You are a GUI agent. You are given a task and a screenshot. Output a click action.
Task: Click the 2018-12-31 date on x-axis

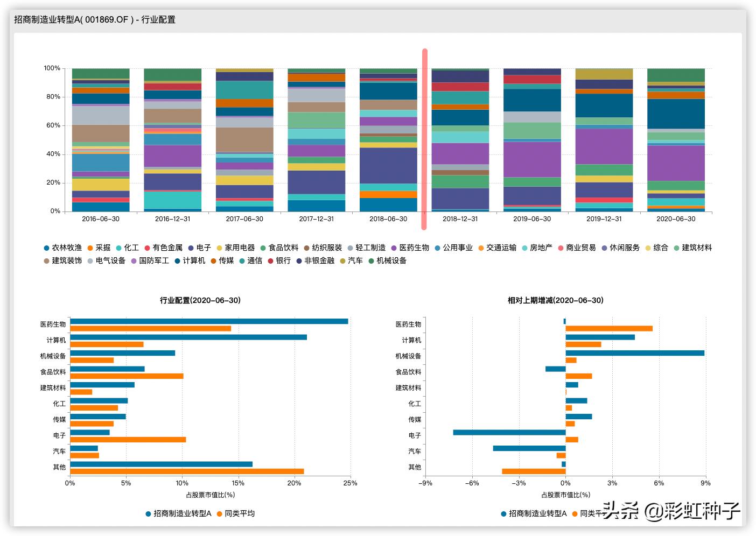[x=460, y=219]
